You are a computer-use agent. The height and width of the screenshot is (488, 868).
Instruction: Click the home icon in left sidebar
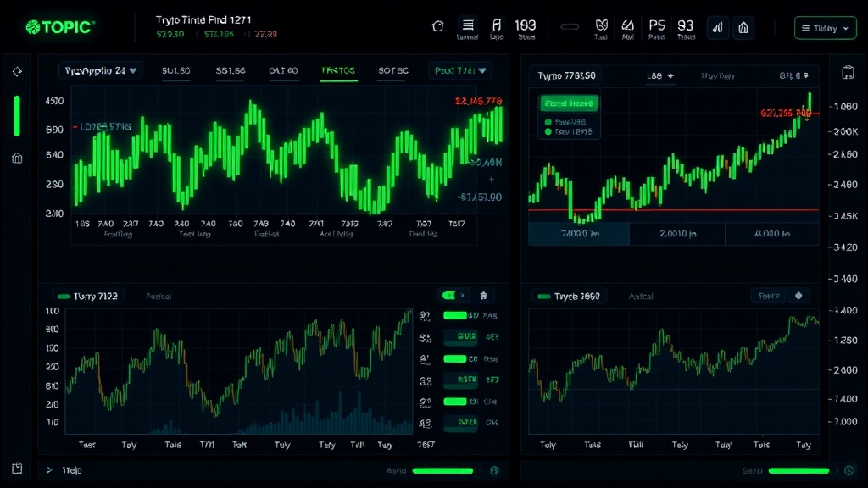(x=17, y=158)
